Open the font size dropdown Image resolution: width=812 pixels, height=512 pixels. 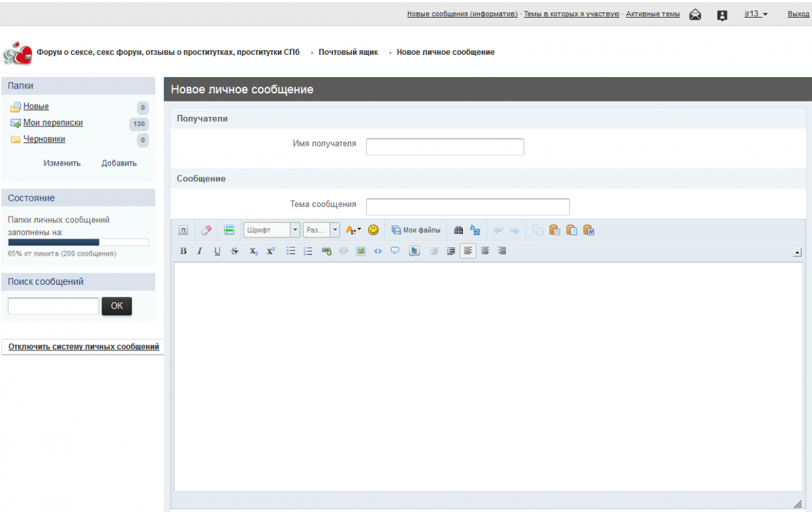(x=321, y=230)
